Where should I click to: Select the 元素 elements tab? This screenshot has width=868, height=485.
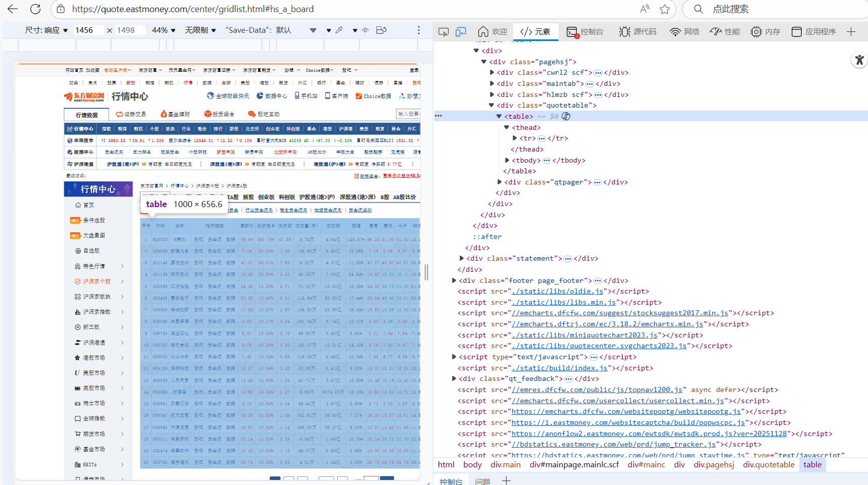click(x=535, y=32)
